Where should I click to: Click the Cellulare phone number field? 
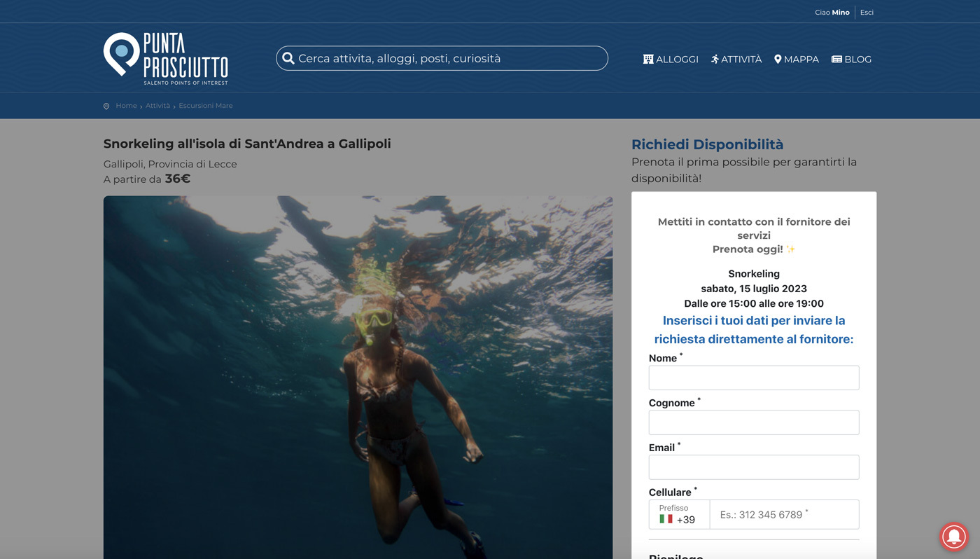[784, 515]
